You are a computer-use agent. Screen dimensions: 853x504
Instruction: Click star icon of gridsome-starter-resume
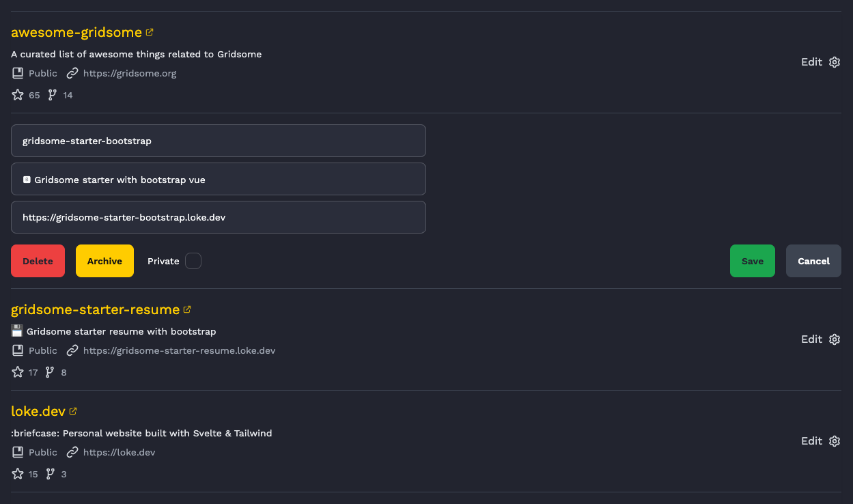(x=18, y=372)
